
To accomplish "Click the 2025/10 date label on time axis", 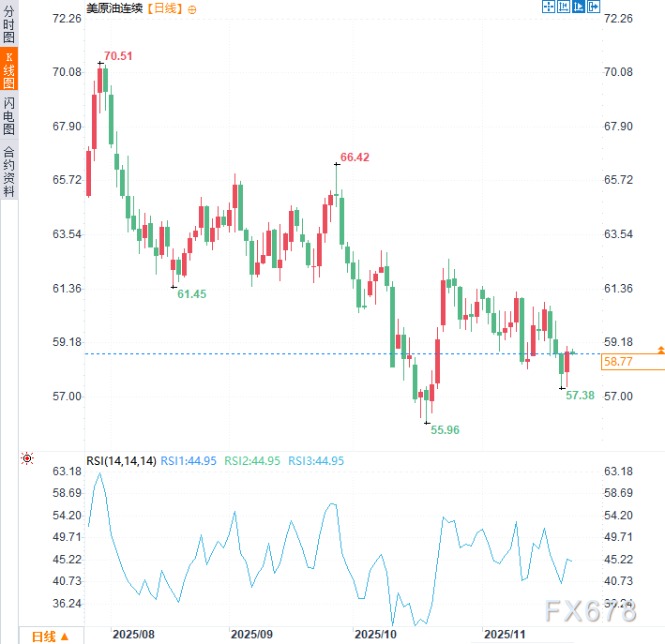I will tap(376, 635).
